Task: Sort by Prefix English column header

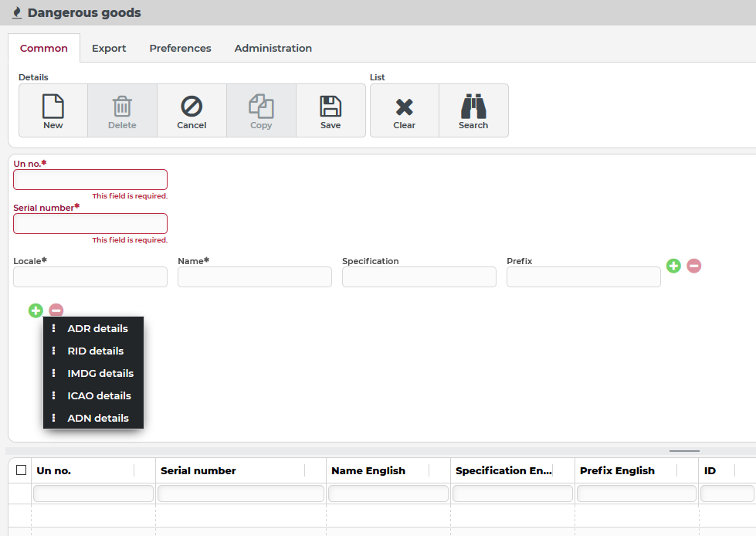Action: click(x=617, y=470)
